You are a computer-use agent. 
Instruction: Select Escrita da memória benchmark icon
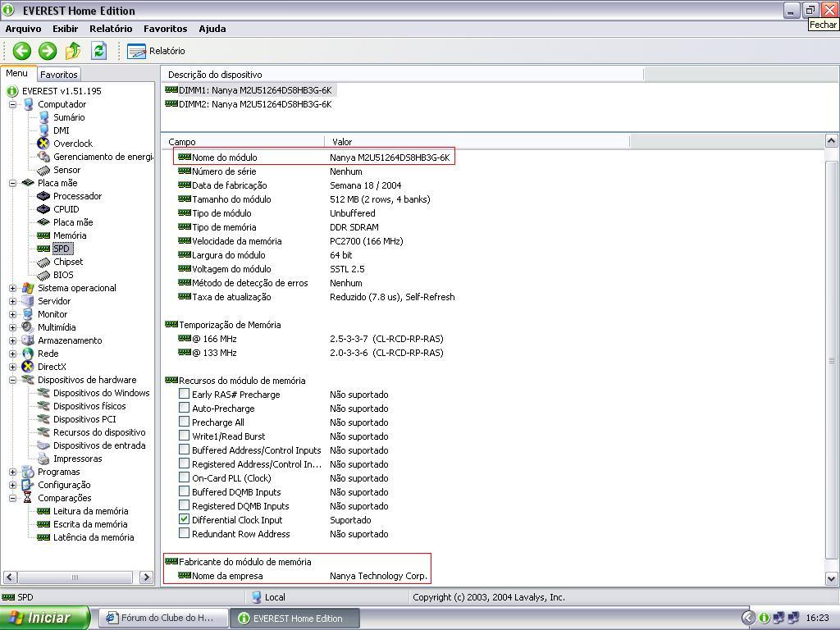coord(43,524)
